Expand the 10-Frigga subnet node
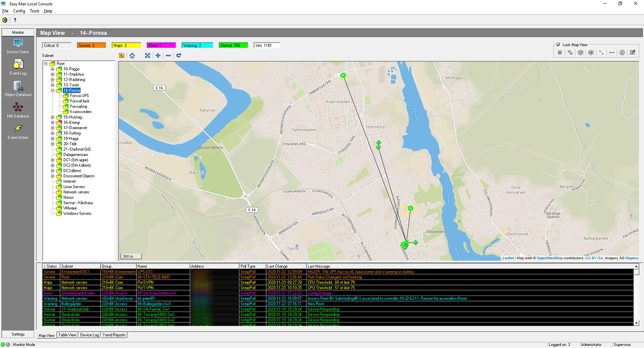The width and height of the screenshot is (644, 348). [52, 69]
